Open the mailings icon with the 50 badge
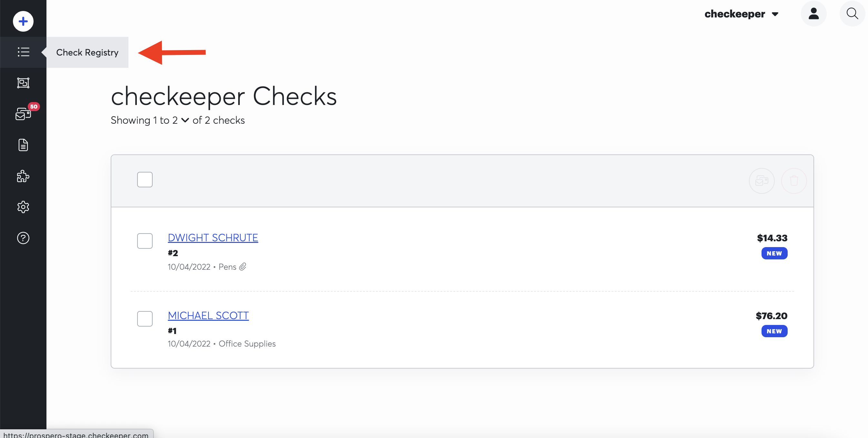 tap(23, 114)
